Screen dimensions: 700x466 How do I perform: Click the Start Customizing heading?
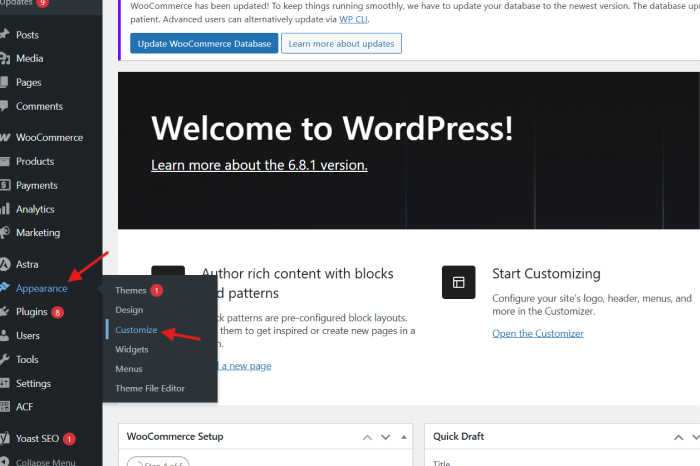(x=546, y=273)
